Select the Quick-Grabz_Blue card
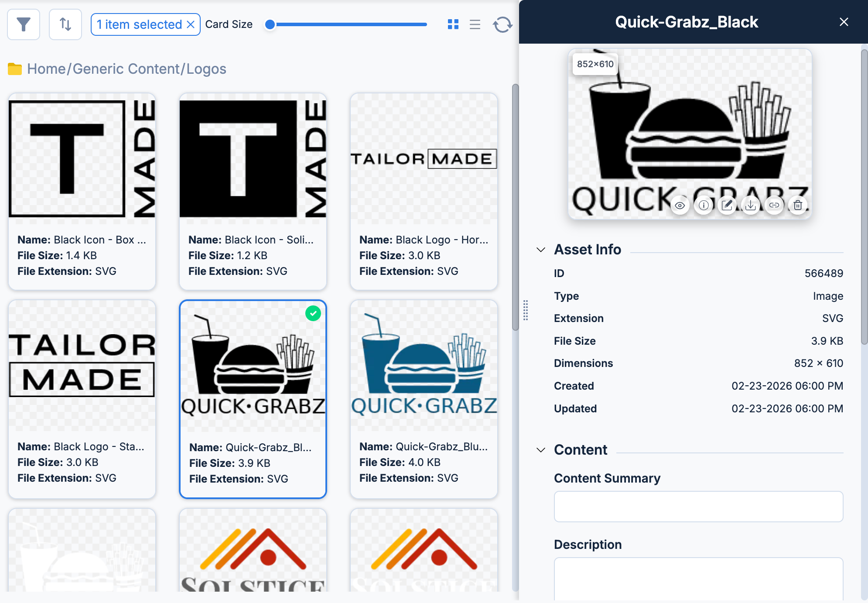Screen dimensions: 868x603 coord(424,399)
